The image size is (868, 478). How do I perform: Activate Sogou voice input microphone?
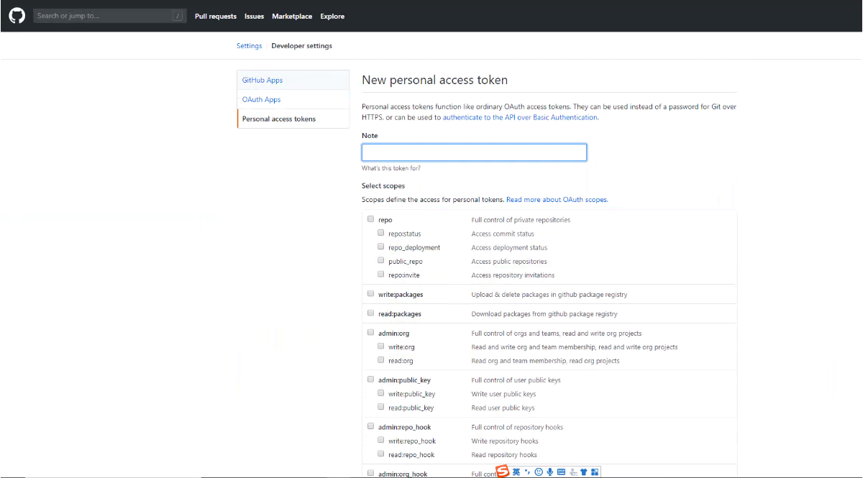pos(549,472)
